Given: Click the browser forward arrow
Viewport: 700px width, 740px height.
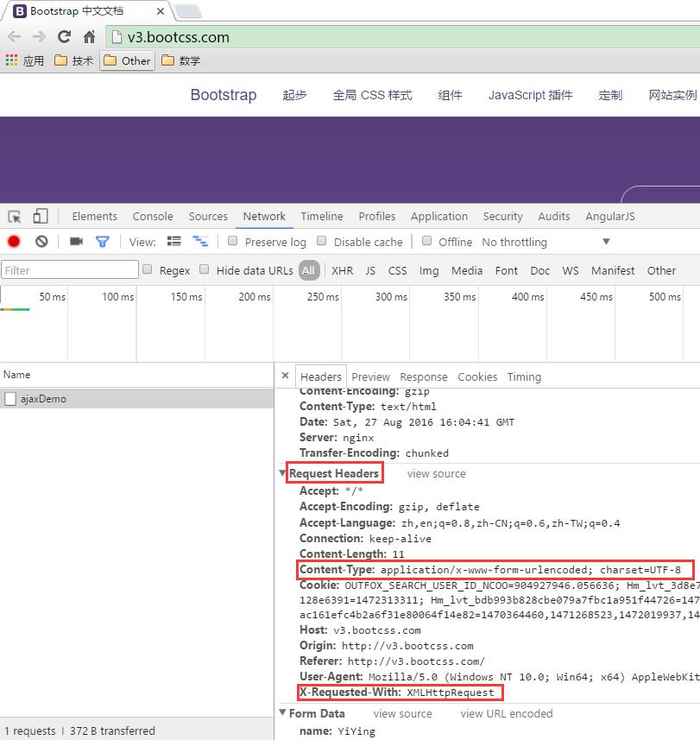Looking at the screenshot, I should tap(39, 37).
